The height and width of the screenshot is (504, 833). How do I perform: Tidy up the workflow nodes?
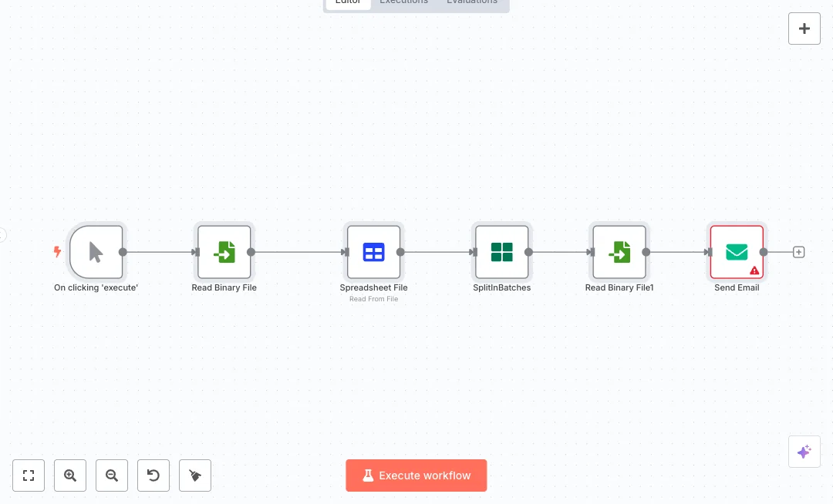pyautogui.click(x=195, y=475)
